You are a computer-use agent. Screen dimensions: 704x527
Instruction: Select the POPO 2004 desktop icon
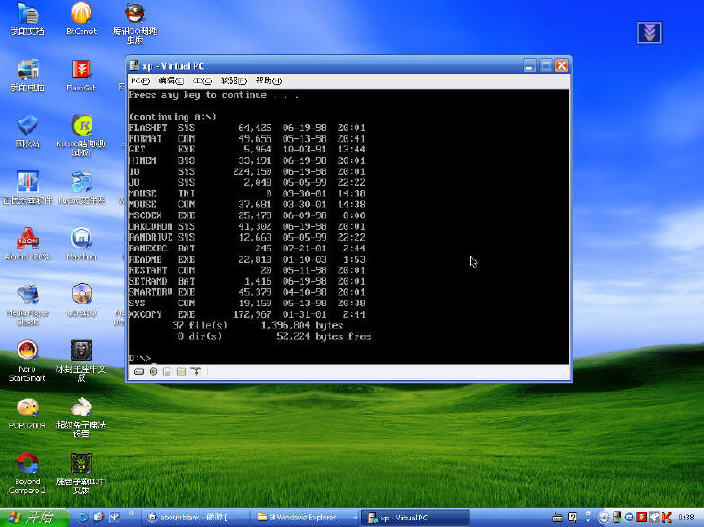(27, 413)
